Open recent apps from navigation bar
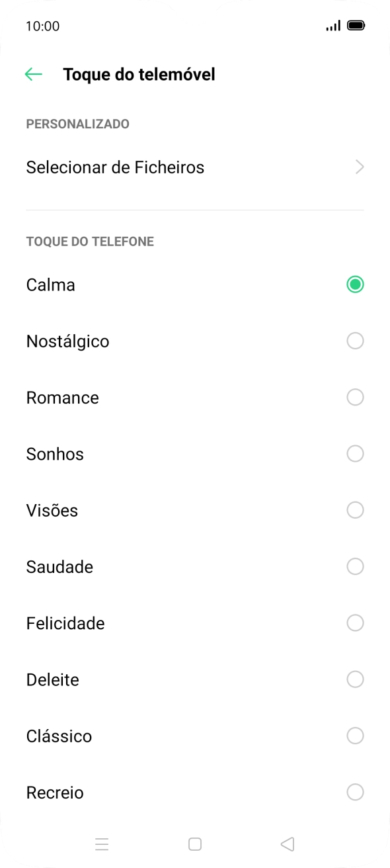Viewport: 390px width, 868px height. [x=102, y=844]
